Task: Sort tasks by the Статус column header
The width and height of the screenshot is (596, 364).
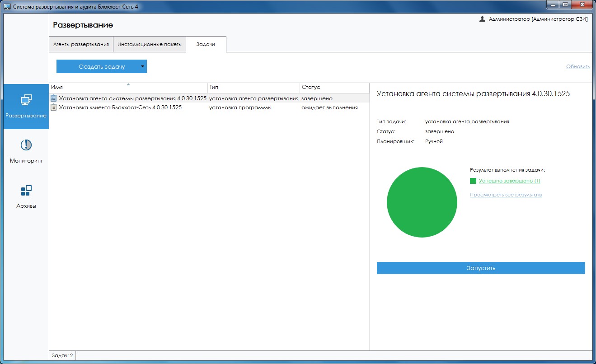Action: click(334, 87)
